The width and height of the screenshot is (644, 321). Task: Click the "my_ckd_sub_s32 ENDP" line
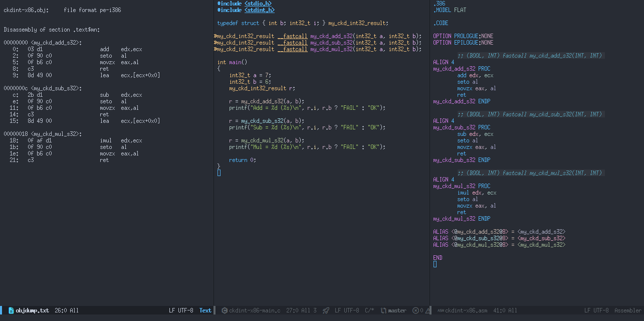(462, 160)
